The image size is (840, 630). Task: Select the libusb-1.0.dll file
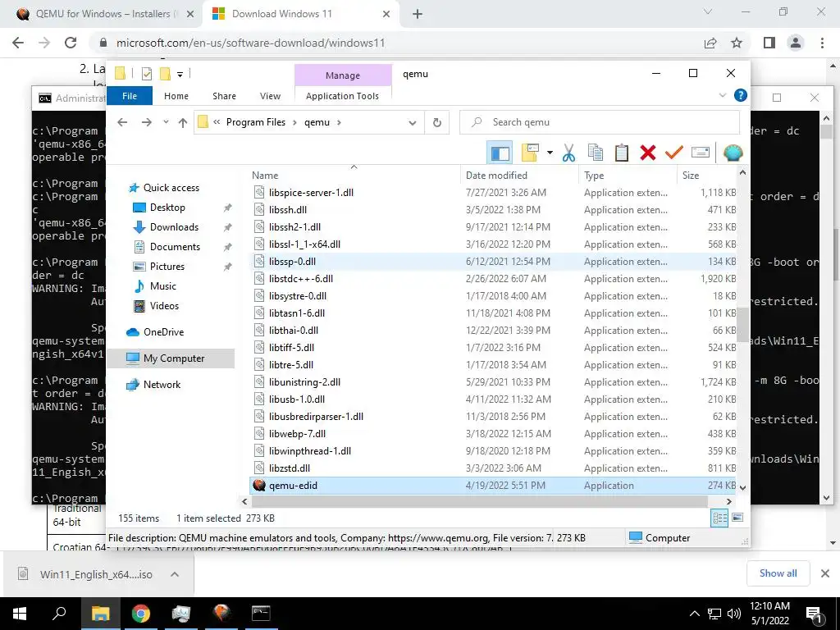[493, 399]
